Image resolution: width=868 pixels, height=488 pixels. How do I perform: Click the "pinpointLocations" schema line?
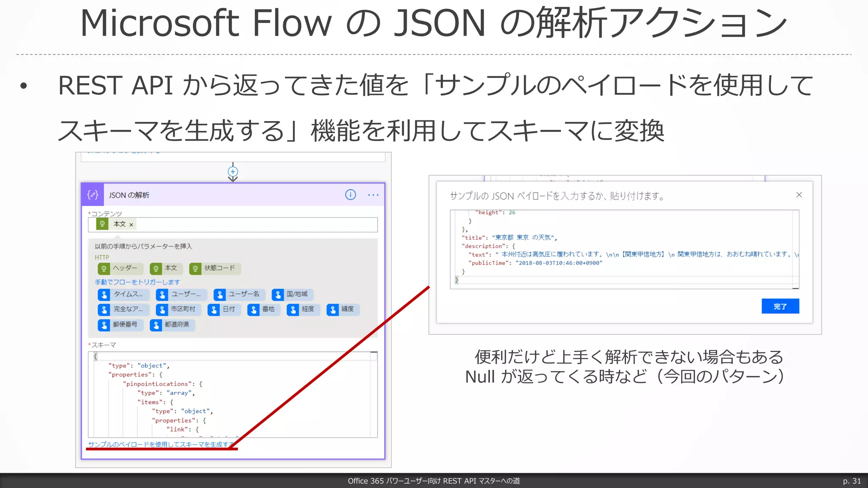163,384
